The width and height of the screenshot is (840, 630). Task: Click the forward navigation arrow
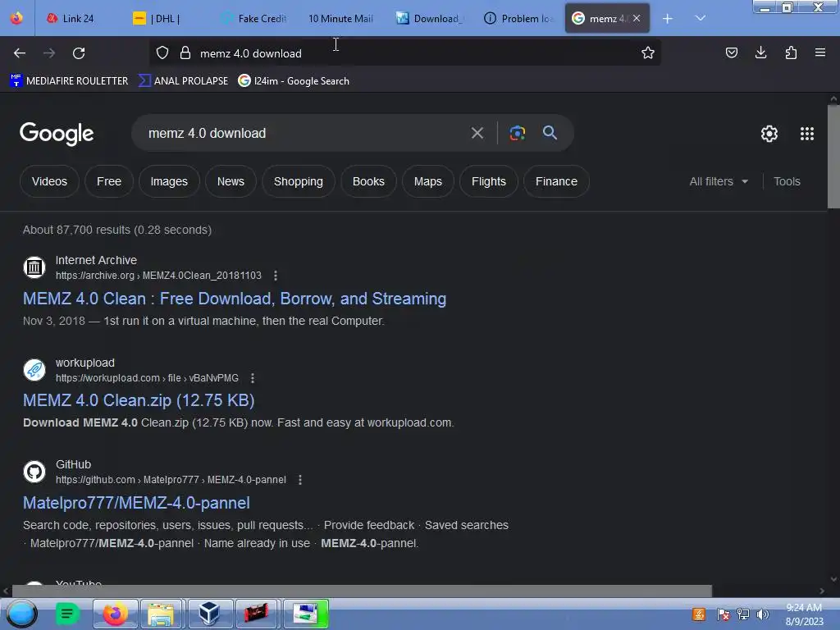pos(49,53)
